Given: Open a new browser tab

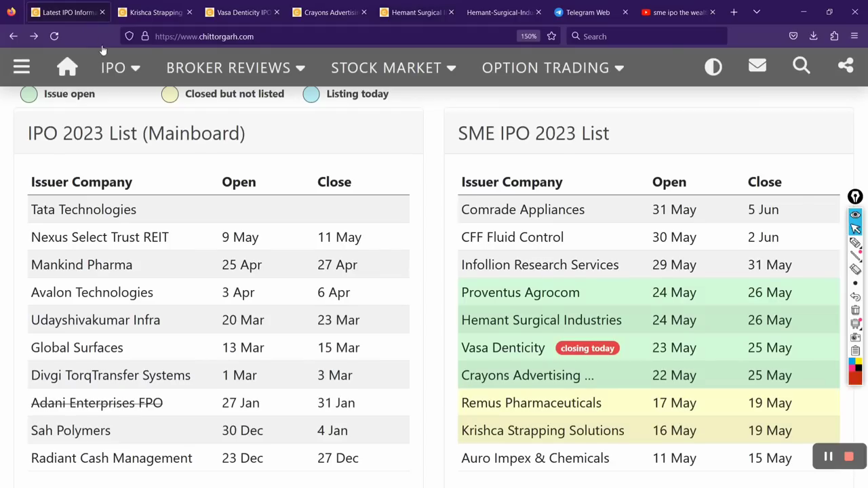Looking at the screenshot, I should [734, 12].
